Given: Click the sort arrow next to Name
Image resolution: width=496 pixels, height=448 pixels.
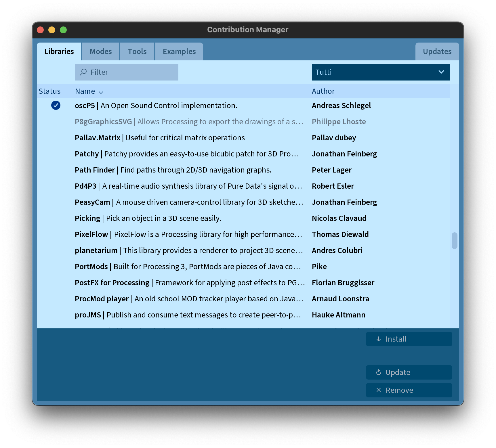Looking at the screenshot, I should (x=101, y=92).
